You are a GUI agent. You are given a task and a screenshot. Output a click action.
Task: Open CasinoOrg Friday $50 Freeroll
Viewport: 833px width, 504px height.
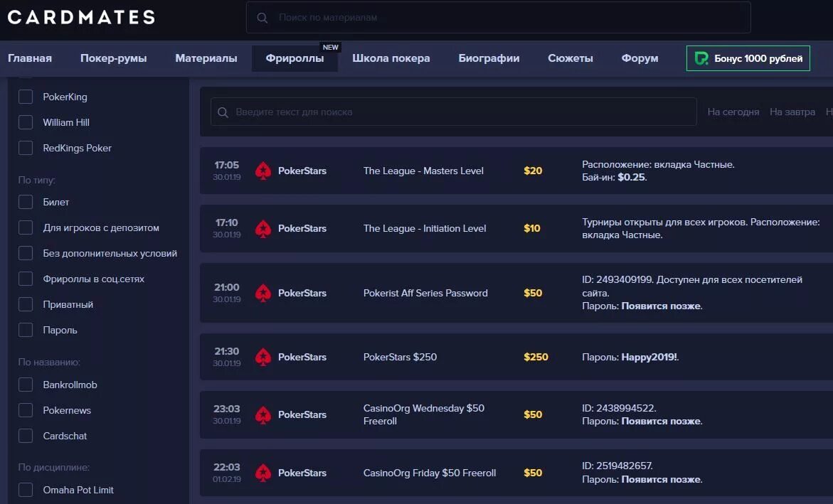[430, 473]
